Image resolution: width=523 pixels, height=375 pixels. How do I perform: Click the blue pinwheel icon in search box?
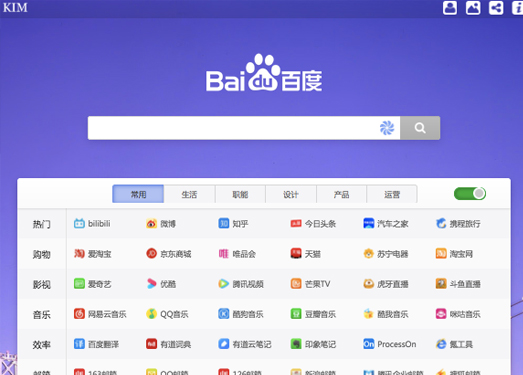[x=387, y=128]
